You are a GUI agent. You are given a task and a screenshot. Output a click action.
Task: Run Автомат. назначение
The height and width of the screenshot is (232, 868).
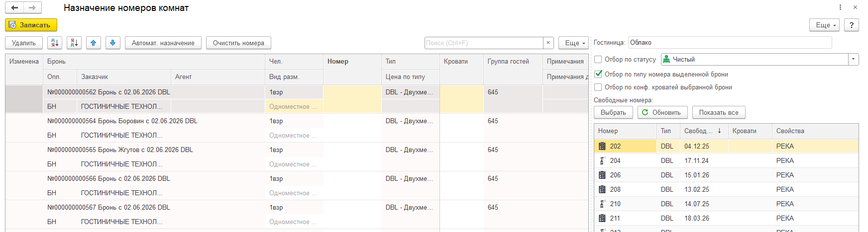[163, 43]
